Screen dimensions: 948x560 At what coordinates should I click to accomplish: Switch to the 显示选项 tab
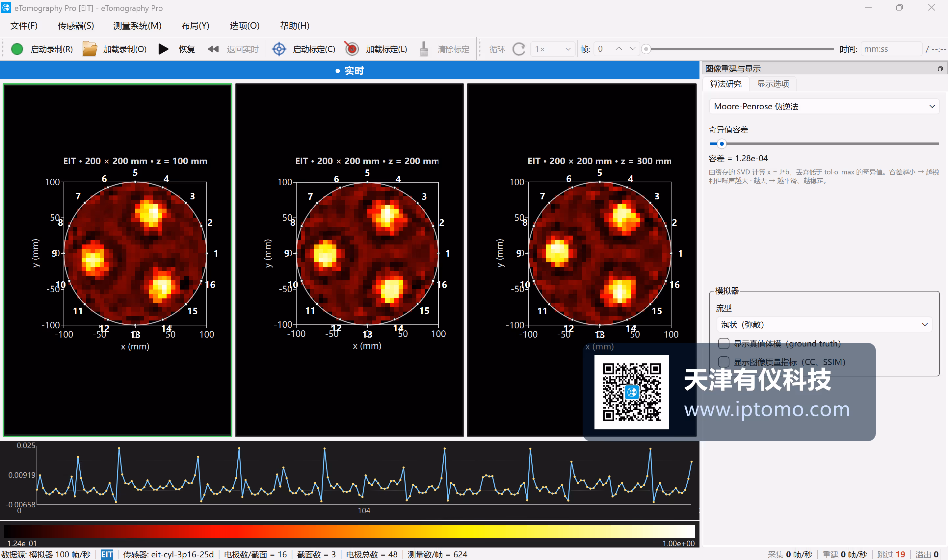[x=773, y=84]
